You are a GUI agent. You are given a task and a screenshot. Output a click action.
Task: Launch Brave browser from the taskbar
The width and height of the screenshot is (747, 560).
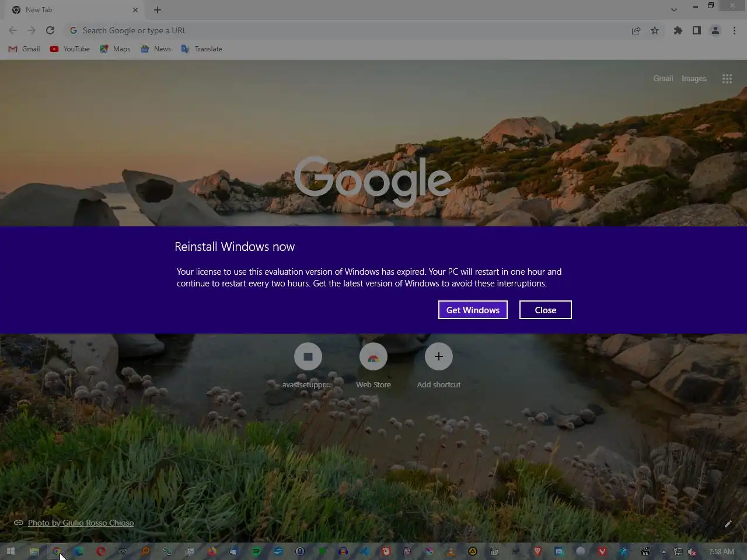point(537,551)
